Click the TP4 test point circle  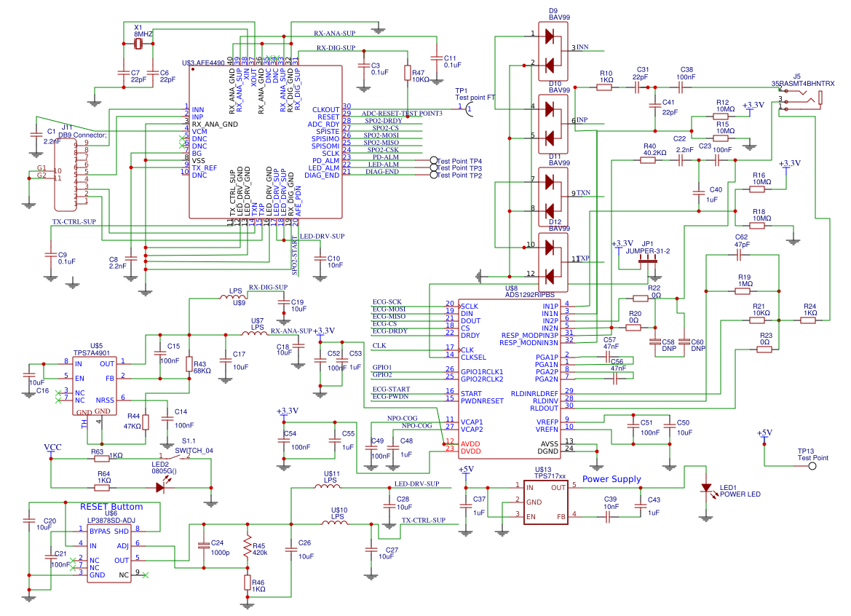(x=434, y=161)
